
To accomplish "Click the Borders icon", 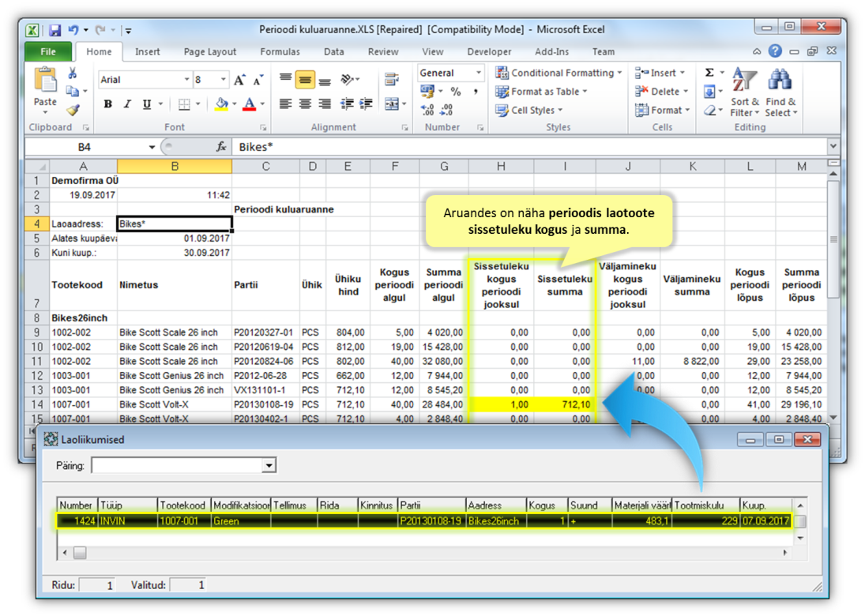I will click(x=184, y=103).
